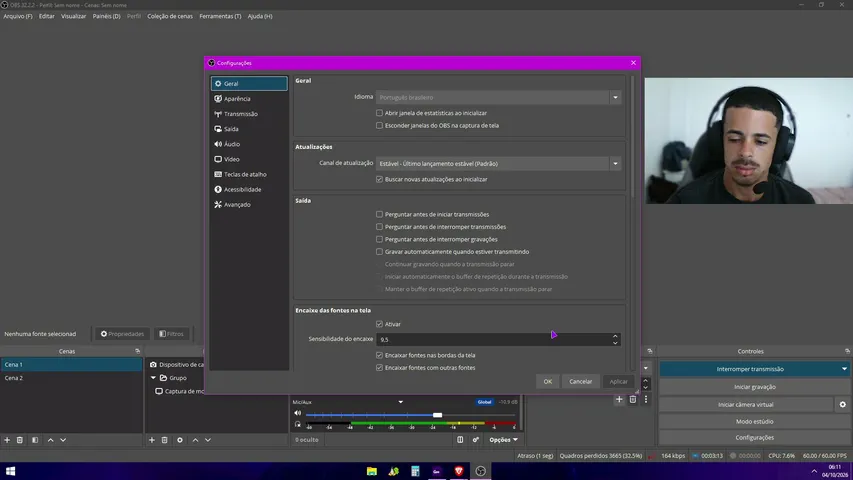Open scene filters icon in Cenas toolbar
This screenshot has width=853, height=480.
(x=35, y=440)
